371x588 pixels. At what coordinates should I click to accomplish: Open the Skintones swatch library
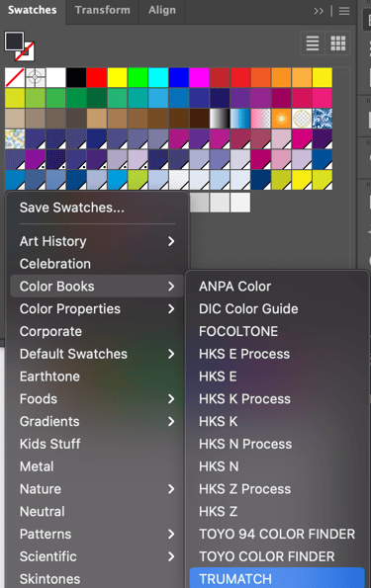pyautogui.click(x=97, y=579)
